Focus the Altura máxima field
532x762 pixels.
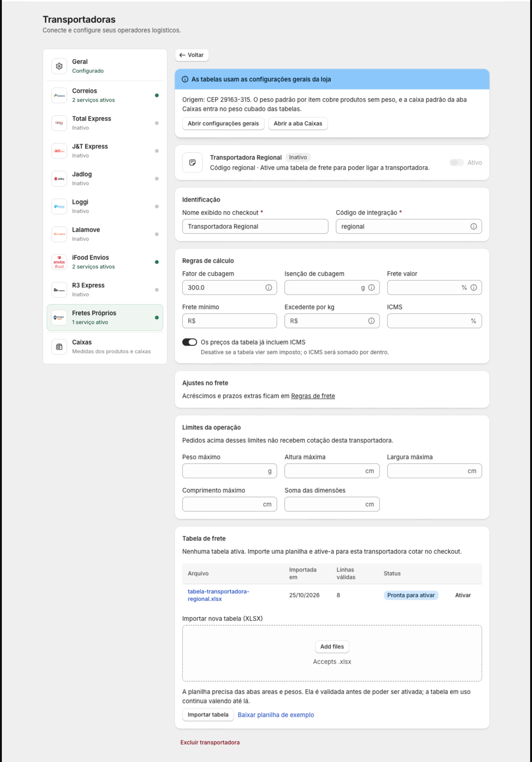(x=332, y=471)
